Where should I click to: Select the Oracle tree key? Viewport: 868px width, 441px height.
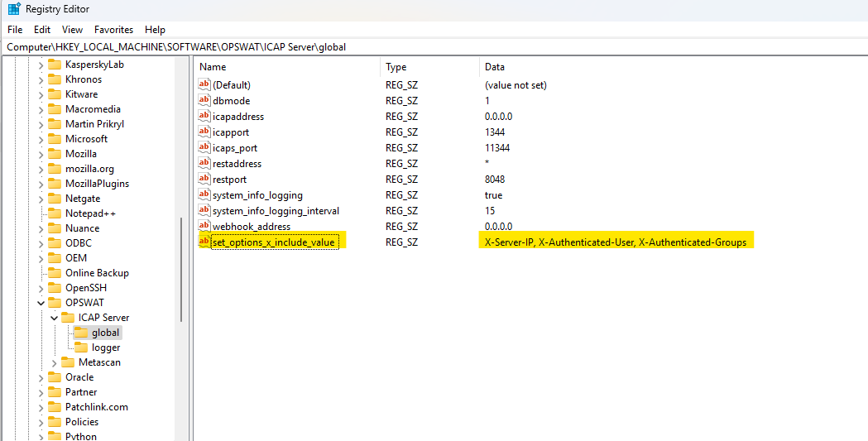point(79,377)
